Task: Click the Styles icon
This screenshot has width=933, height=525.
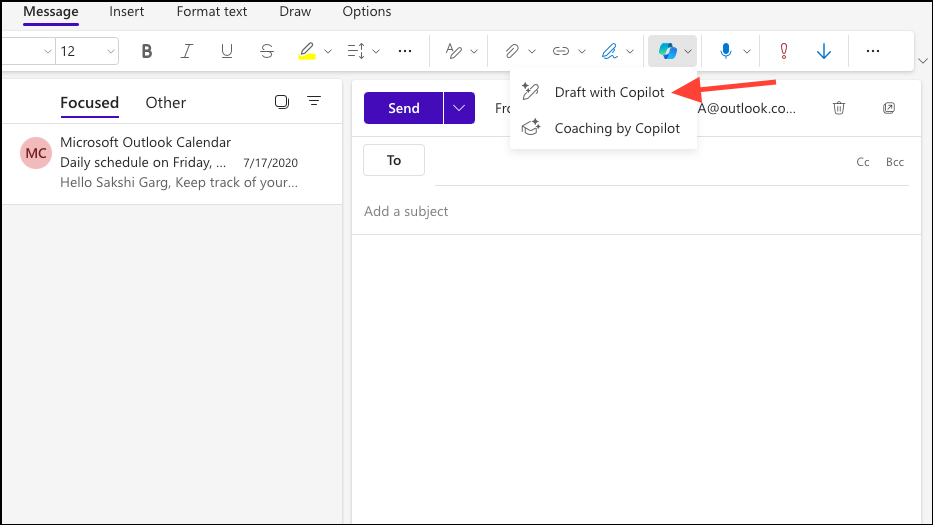Action: [453, 51]
